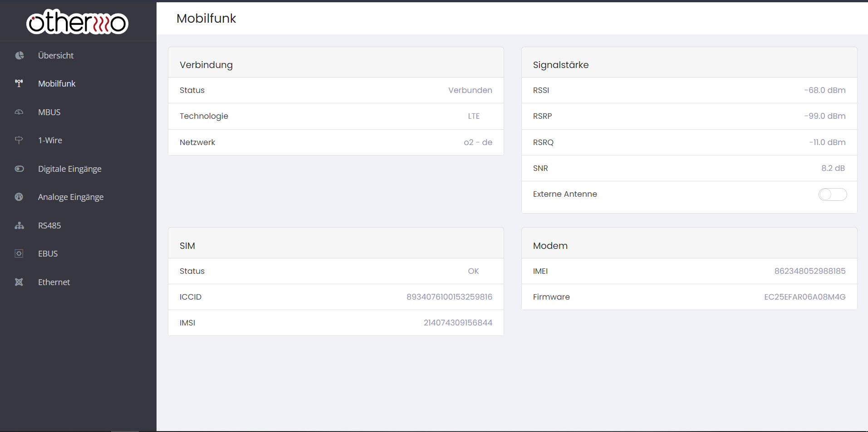The height and width of the screenshot is (432, 868).
Task: Click the MBUS gauge icon
Action: [19, 112]
